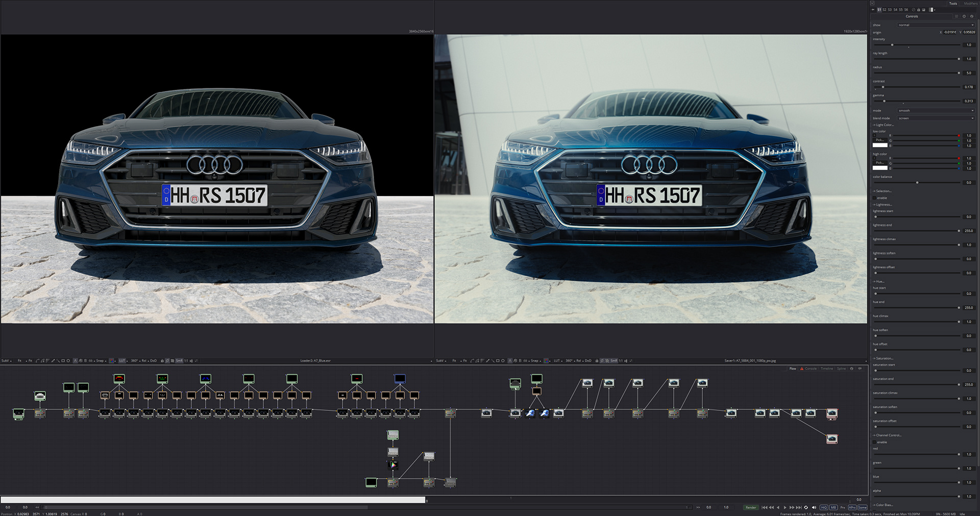Open the mode dropdown set to smooth
Image resolution: width=980 pixels, height=516 pixels.
936,110
